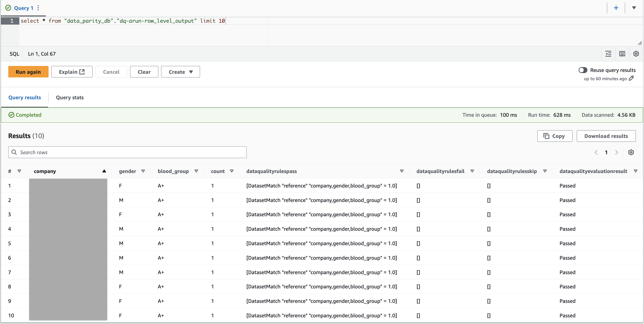The image size is (644, 324).
Task: Enable the Reuse query results toggle
Action: click(x=583, y=70)
